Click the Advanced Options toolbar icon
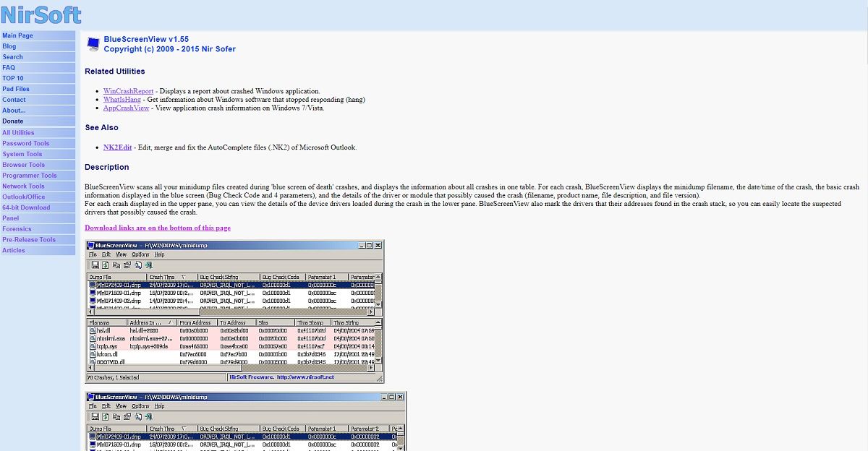This screenshot has width=868, height=451. (x=148, y=265)
